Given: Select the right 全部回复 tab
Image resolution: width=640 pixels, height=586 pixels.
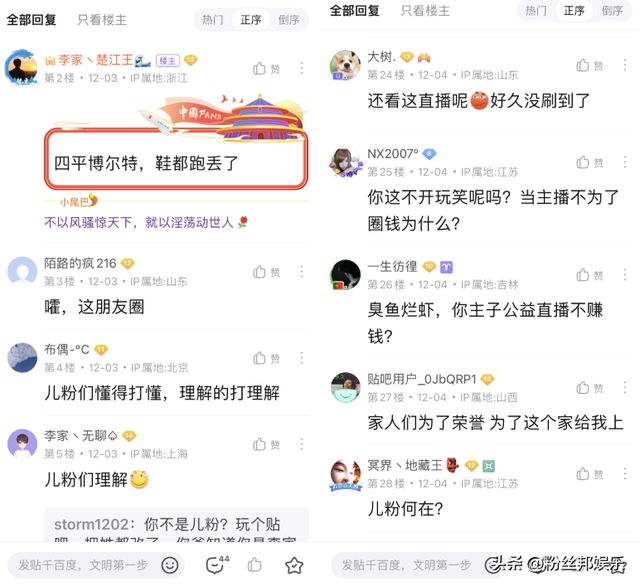Looking at the screenshot, I should coord(354,11).
